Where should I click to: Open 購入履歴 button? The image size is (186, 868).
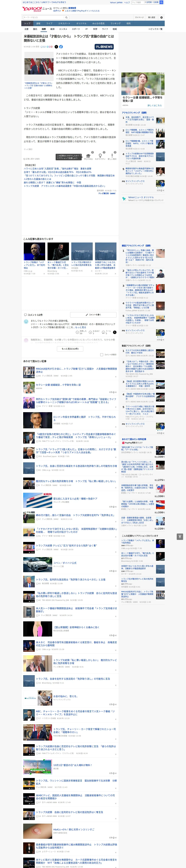tap(152, 17)
